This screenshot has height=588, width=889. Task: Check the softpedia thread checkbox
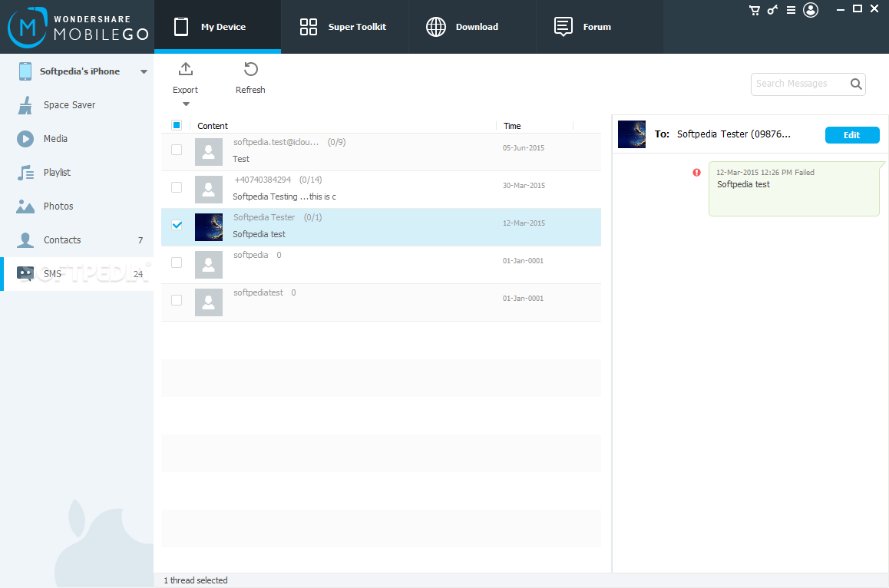177,263
